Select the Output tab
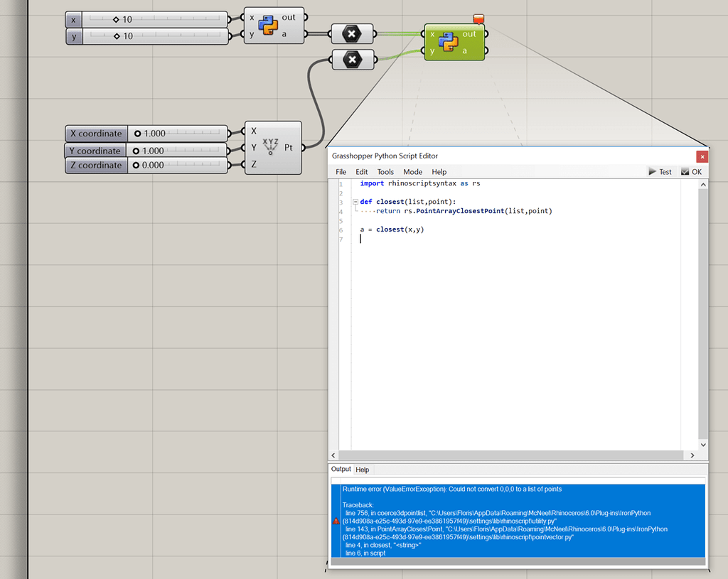Image resolution: width=728 pixels, height=579 pixels. (341, 469)
